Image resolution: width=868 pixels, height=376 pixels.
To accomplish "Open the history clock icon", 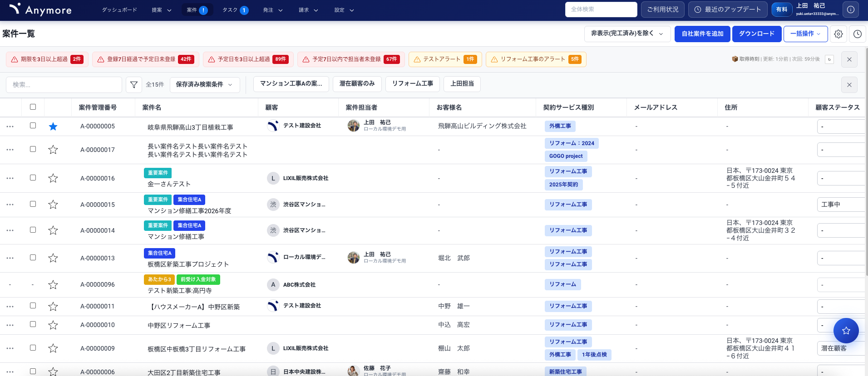I will (x=858, y=34).
